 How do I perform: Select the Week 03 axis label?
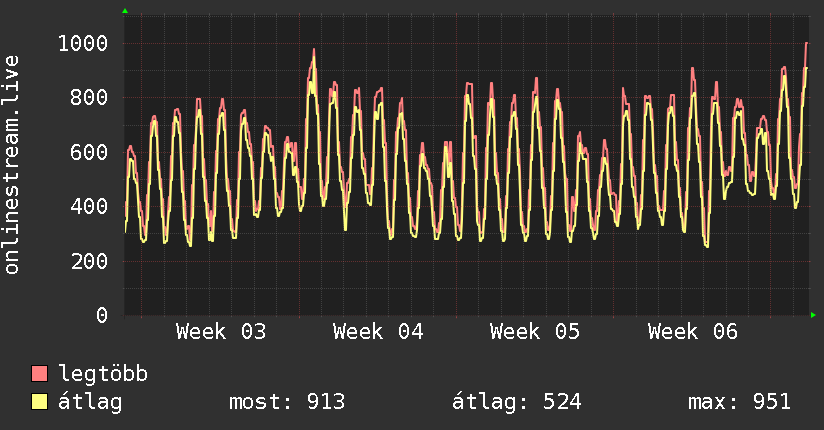point(221,332)
